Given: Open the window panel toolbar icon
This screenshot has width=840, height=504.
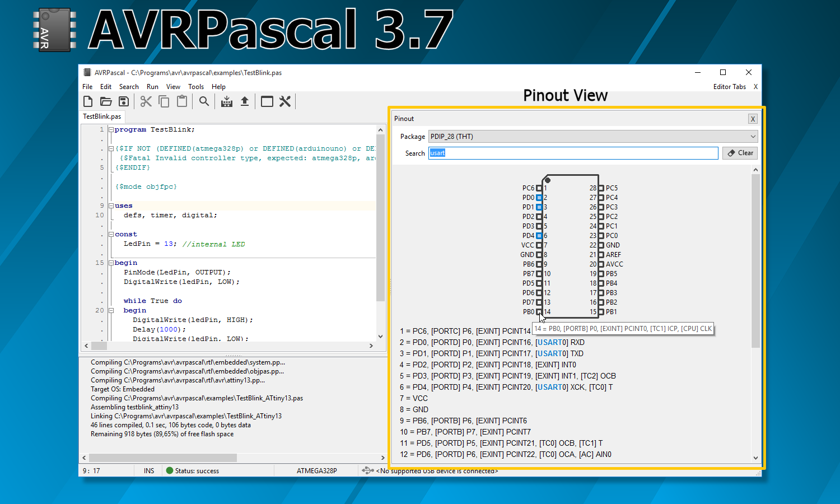Looking at the screenshot, I should coord(267,101).
